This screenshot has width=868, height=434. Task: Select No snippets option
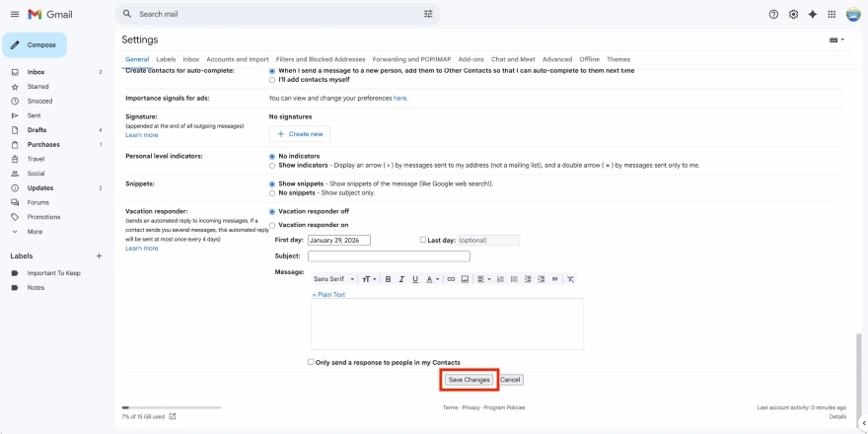(x=272, y=193)
